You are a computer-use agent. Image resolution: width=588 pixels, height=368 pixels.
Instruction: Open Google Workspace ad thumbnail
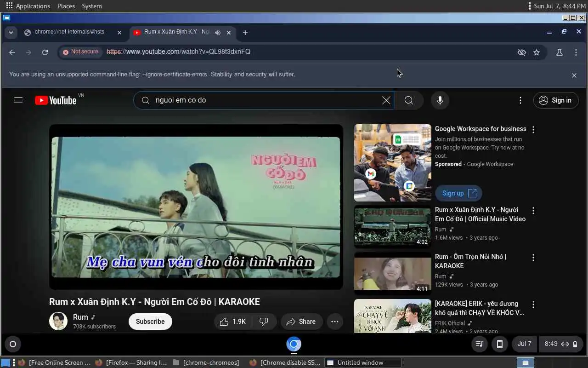[x=393, y=163]
